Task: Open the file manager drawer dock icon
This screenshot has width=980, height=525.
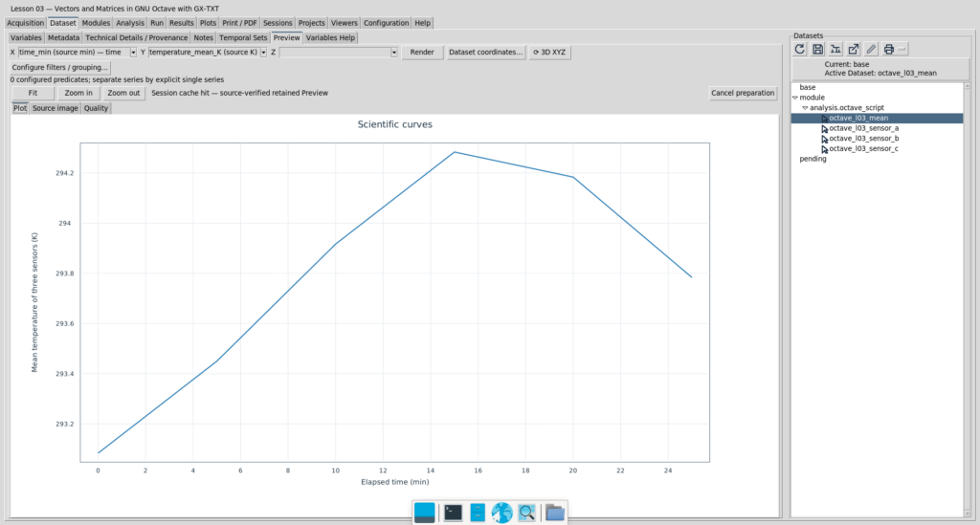Action: [x=478, y=513]
